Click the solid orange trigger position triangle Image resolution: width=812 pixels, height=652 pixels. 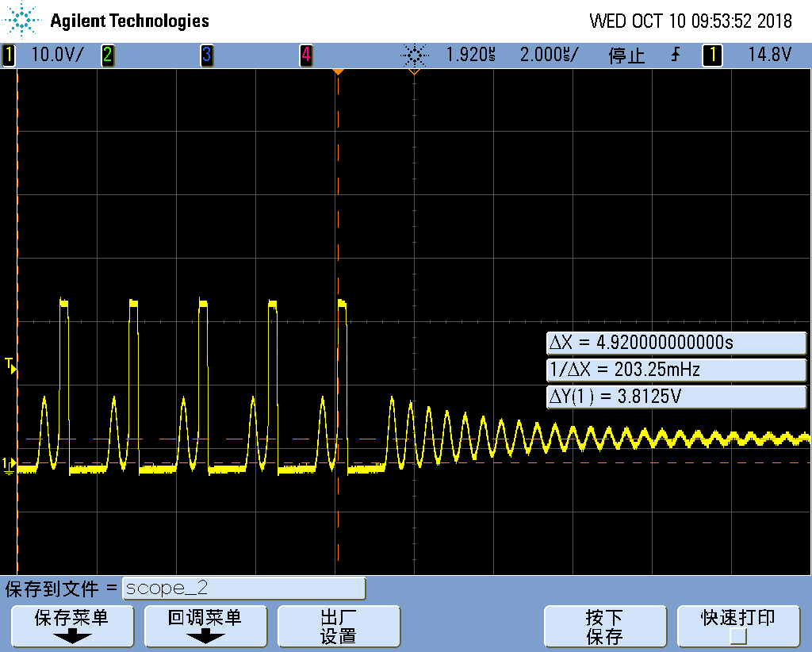coord(338,72)
